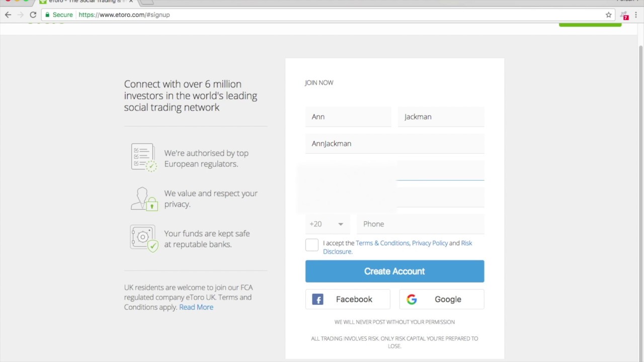Click the first name field containing Ann
The width and height of the screenshot is (644, 362).
coord(348,117)
